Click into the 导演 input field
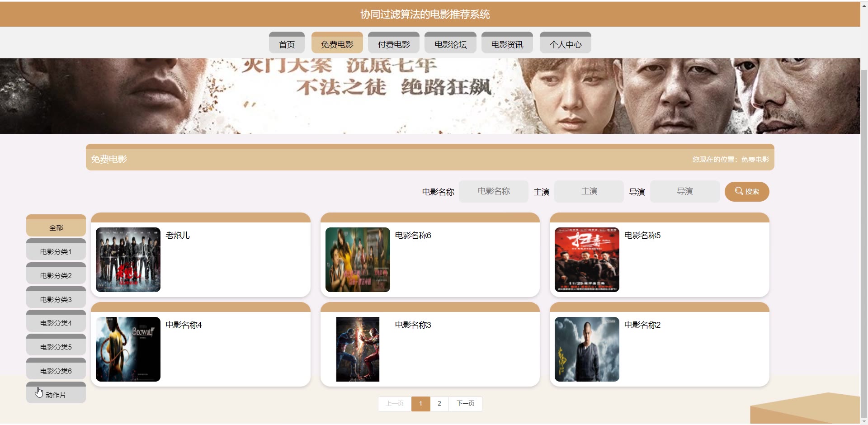This screenshot has height=425, width=868. (x=684, y=191)
